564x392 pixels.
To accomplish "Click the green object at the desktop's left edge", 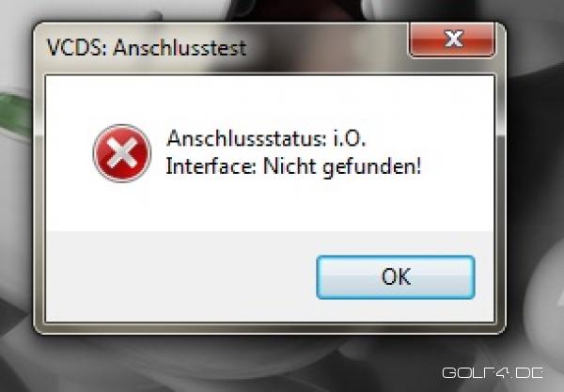I will pos(15,114).
